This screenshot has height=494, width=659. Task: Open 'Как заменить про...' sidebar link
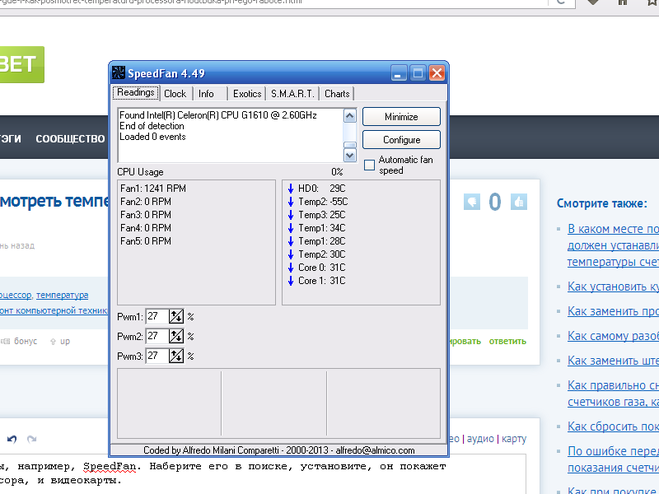tap(613, 311)
